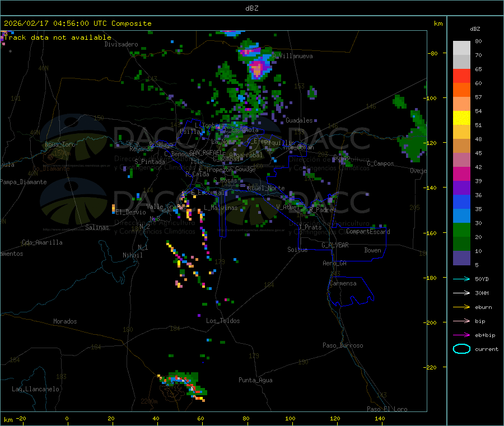Click the 'Nihuil' map label
This screenshot has height=426, width=504.
pos(132,255)
